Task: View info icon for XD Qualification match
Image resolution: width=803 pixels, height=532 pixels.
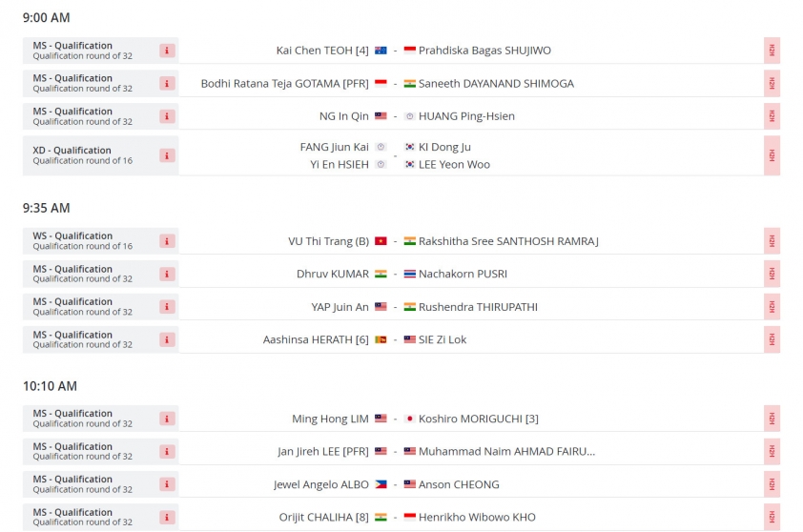Action: 167,155
